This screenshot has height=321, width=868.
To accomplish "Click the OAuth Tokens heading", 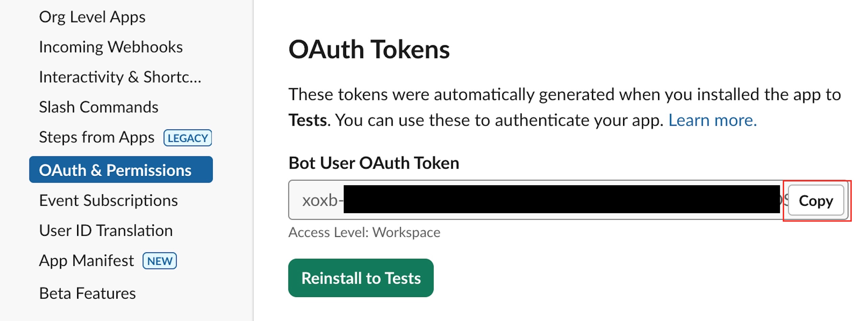I will pos(369,49).
